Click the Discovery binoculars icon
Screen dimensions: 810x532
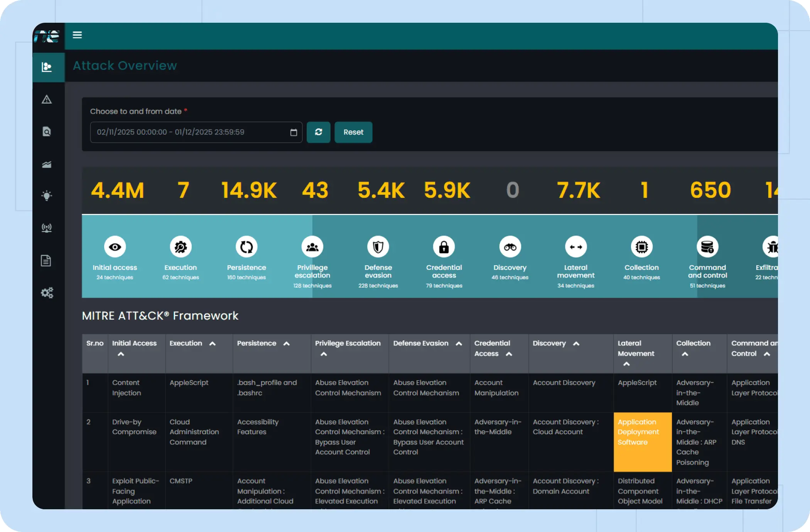click(x=510, y=247)
